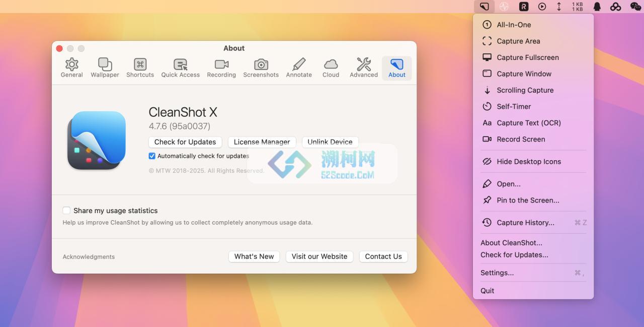Choose Capture Text (OCR) menu item
The height and width of the screenshot is (327, 644).
[x=533, y=123]
